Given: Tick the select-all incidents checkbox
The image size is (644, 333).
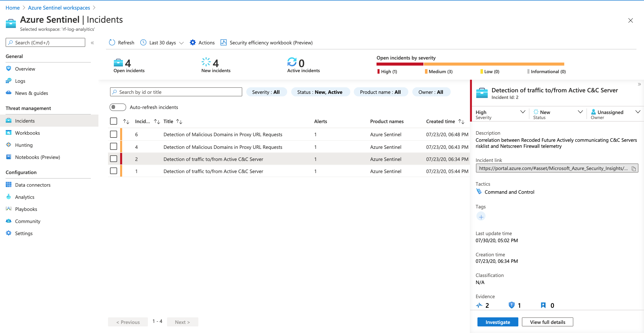Looking at the screenshot, I should click(x=114, y=121).
